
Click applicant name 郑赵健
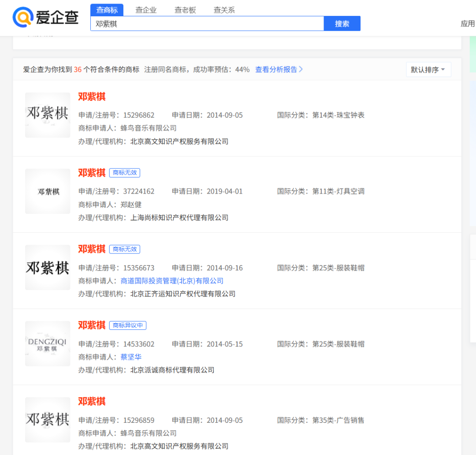click(131, 205)
